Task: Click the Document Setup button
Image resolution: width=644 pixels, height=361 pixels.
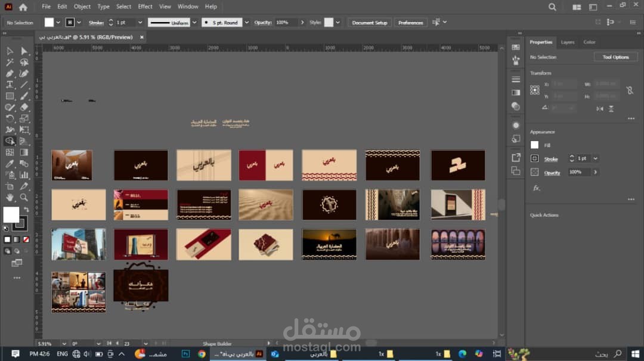Action: pos(370,23)
